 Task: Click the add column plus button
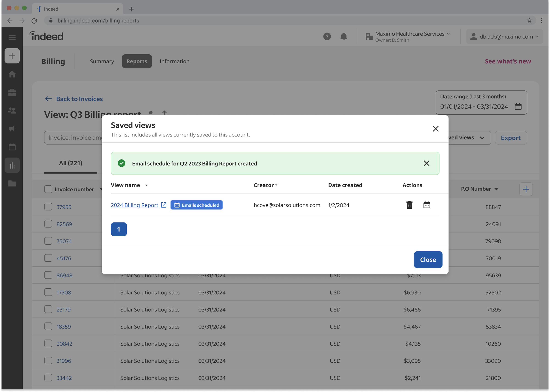526,189
